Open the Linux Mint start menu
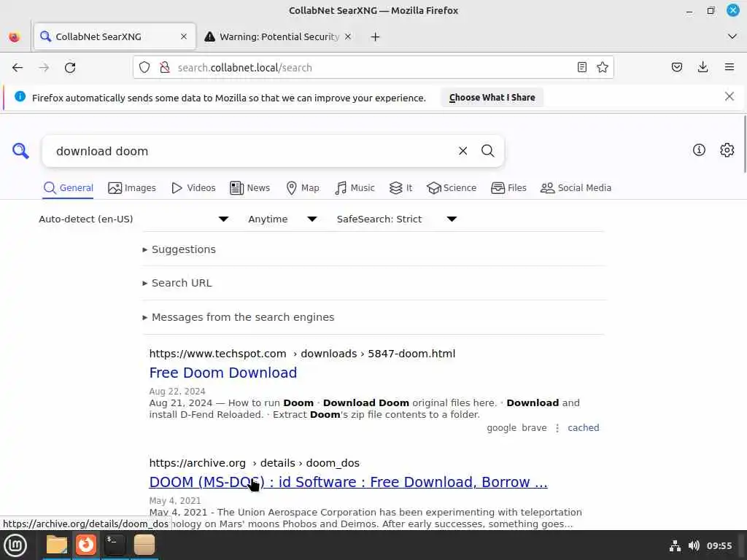 point(15,545)
